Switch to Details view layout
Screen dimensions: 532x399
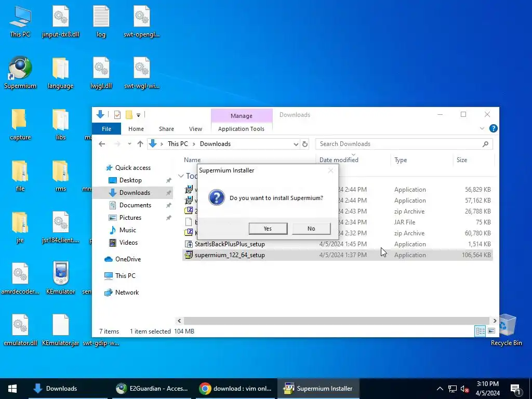(x=480, y=331)
